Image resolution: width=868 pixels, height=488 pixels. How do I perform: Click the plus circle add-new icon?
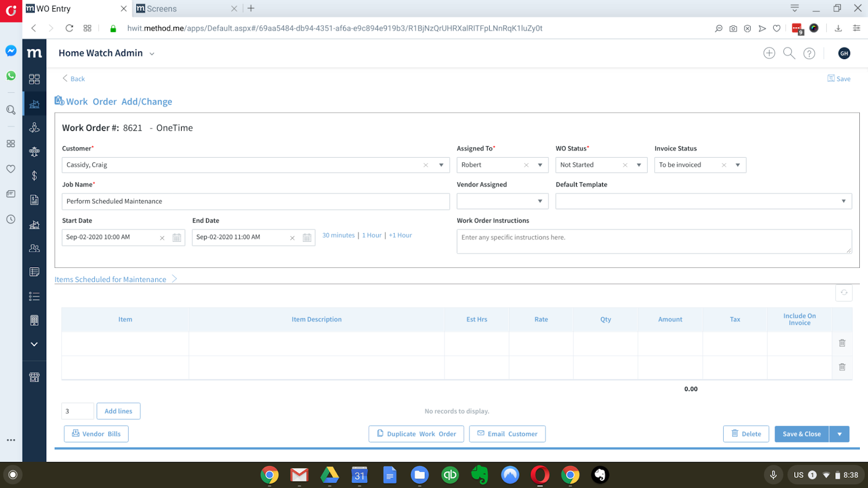point(769,53)
